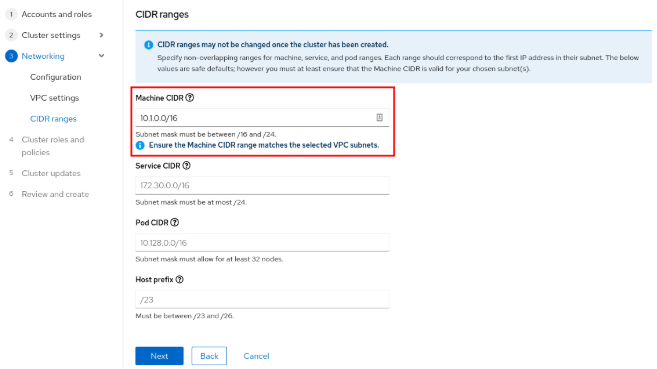The height and width of the screenshot is (369, 657).
Task: Click the CIDR ranges page heading
Action: 162,15
